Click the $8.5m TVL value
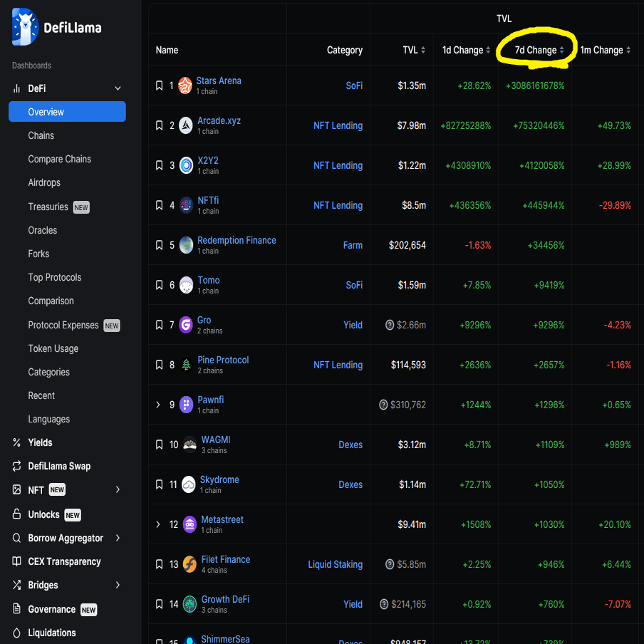Viewport: 644px width, 644px height. pos(414,205)
